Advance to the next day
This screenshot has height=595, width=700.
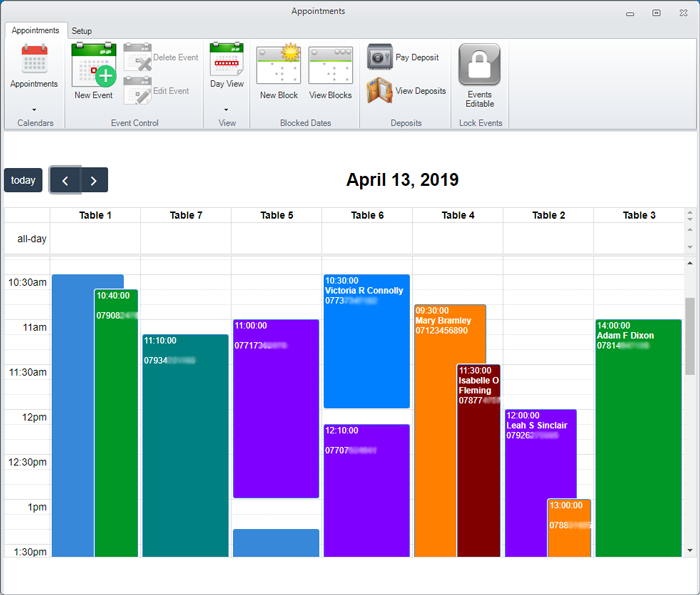click(x=93, y=180)
